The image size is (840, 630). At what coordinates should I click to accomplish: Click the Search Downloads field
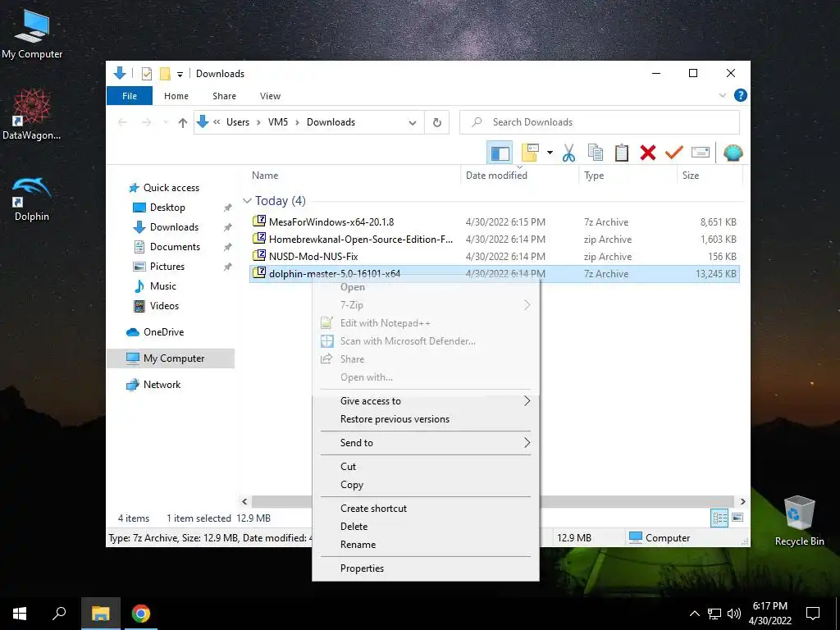click(x=600, y=122)
